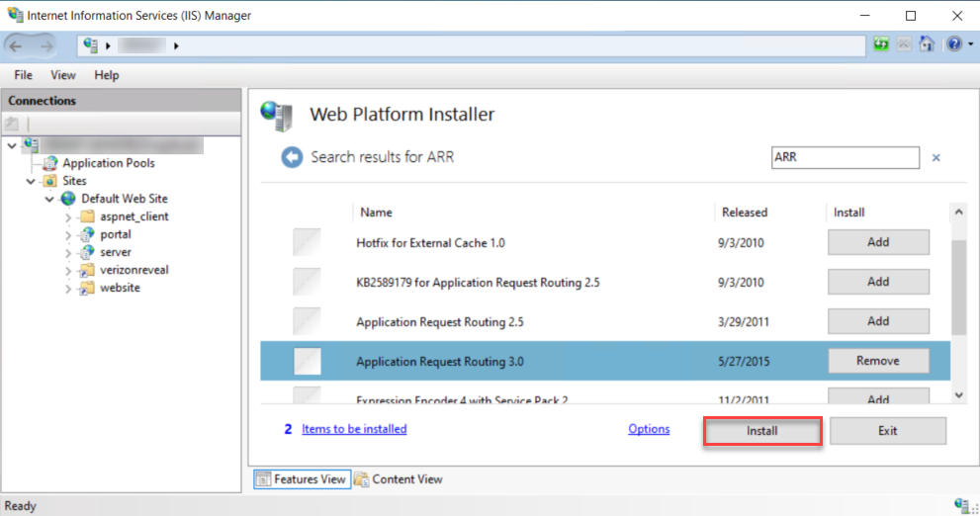Select the website virtual directory

pyautogui.click(x=120, y=288)
